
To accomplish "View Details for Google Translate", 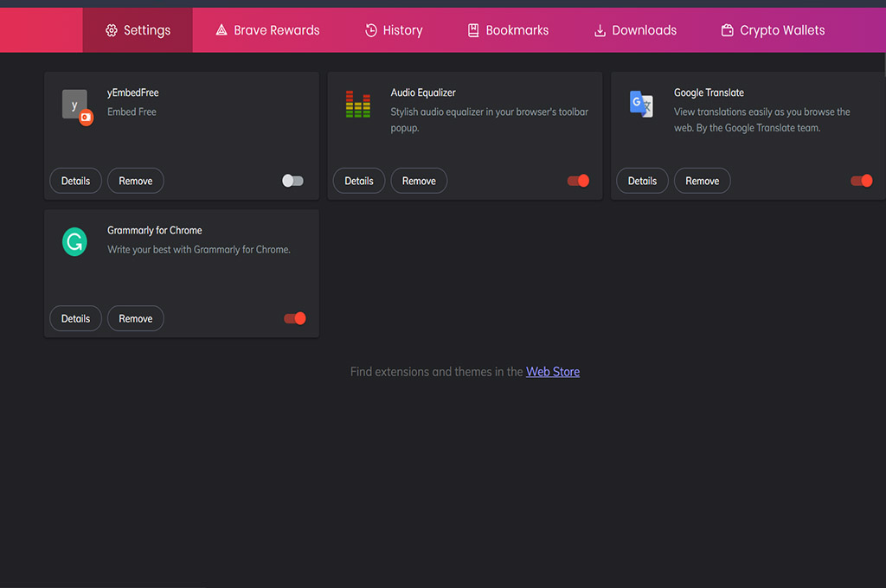I will 642,181.
